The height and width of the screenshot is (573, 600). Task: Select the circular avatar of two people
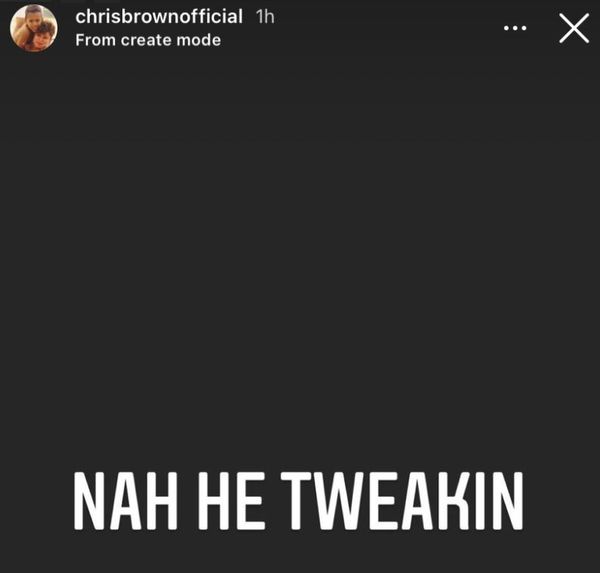click(x=34, y=28)
